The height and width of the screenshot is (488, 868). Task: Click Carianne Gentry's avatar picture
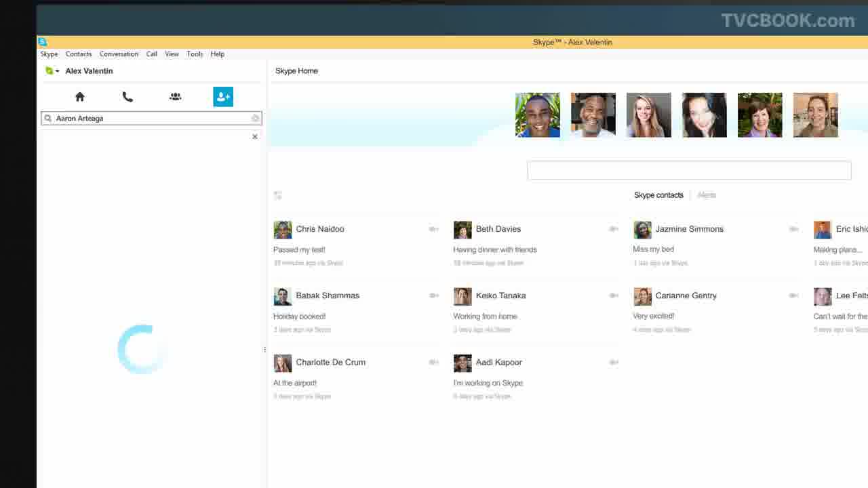[x=642, y=296]
